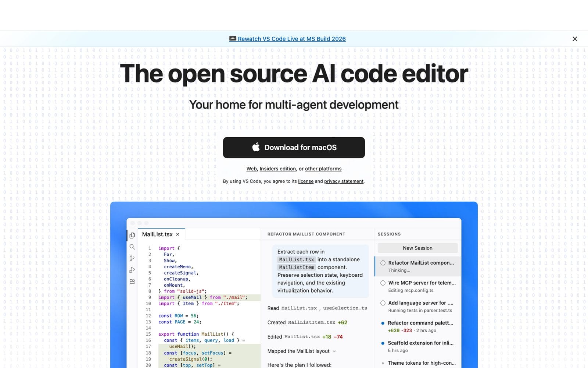This screenshot has height=368, width=588.
Task: Click spinner icon of Wire MCP server session
Action: 383,283
